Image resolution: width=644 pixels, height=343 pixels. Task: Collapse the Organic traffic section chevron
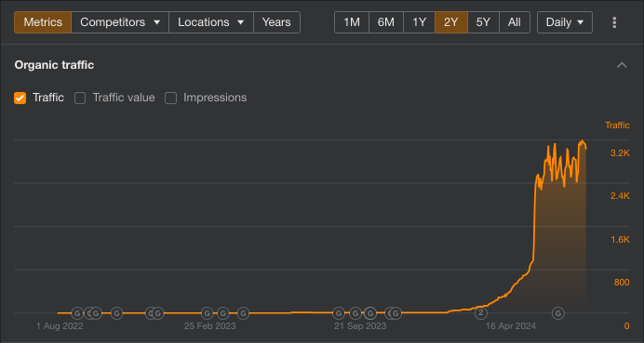point(622,65)
